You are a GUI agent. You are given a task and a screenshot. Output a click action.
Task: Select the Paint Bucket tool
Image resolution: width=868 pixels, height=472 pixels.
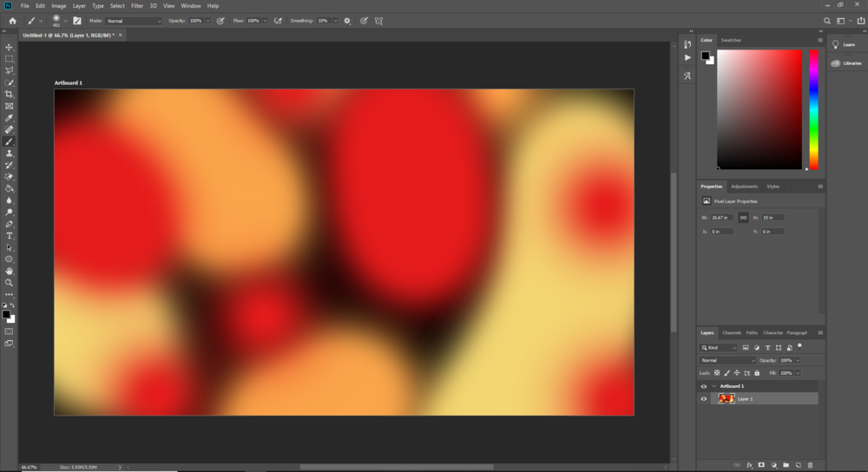(9, 188)
